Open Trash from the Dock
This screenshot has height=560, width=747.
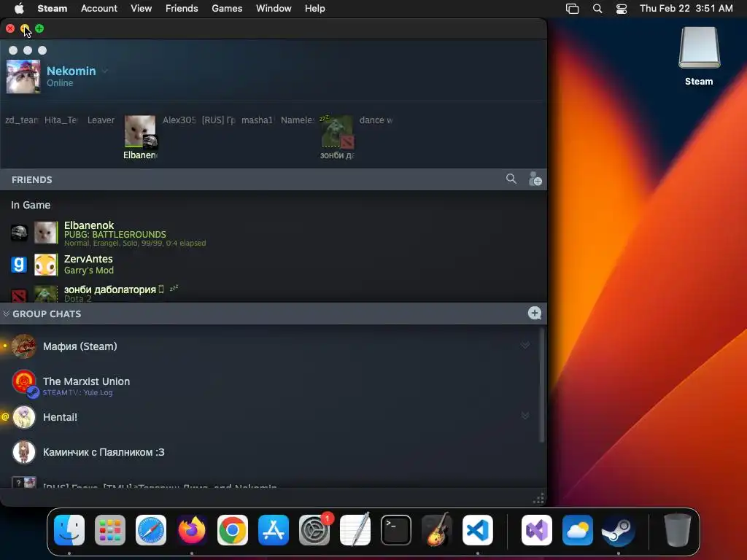[678, 529]
